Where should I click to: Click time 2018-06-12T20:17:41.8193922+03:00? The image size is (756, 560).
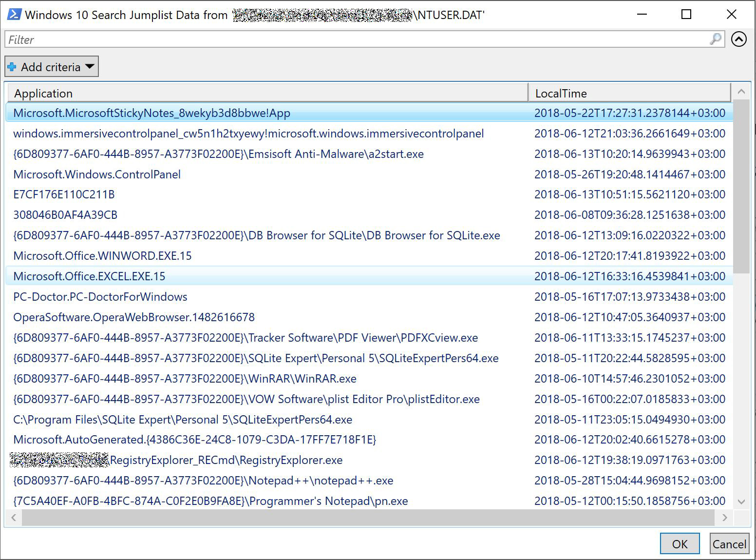(630, 256)
